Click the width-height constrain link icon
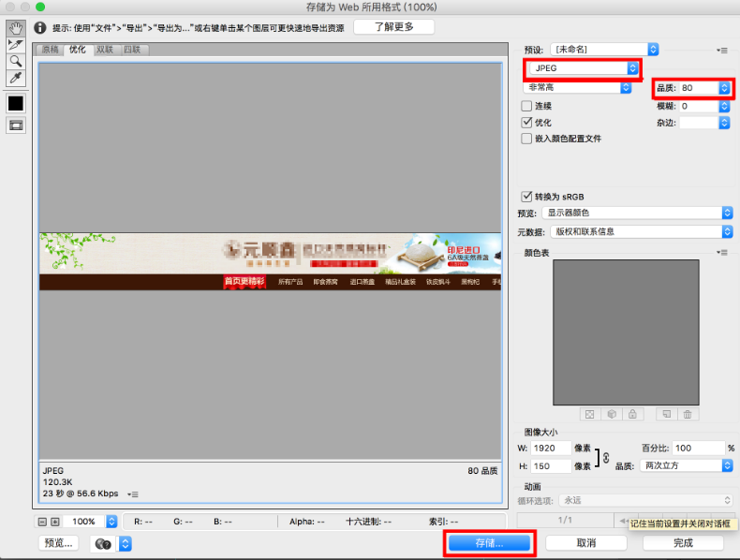 click(605, 457)
